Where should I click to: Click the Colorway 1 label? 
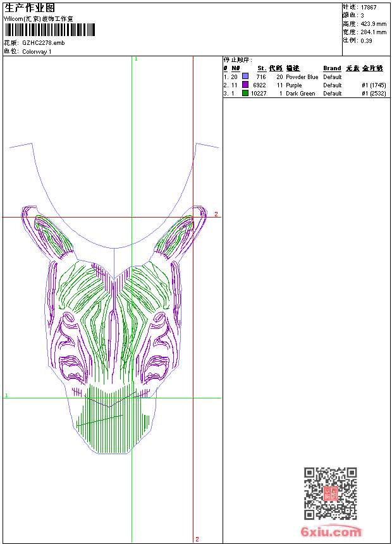(37, 51)
